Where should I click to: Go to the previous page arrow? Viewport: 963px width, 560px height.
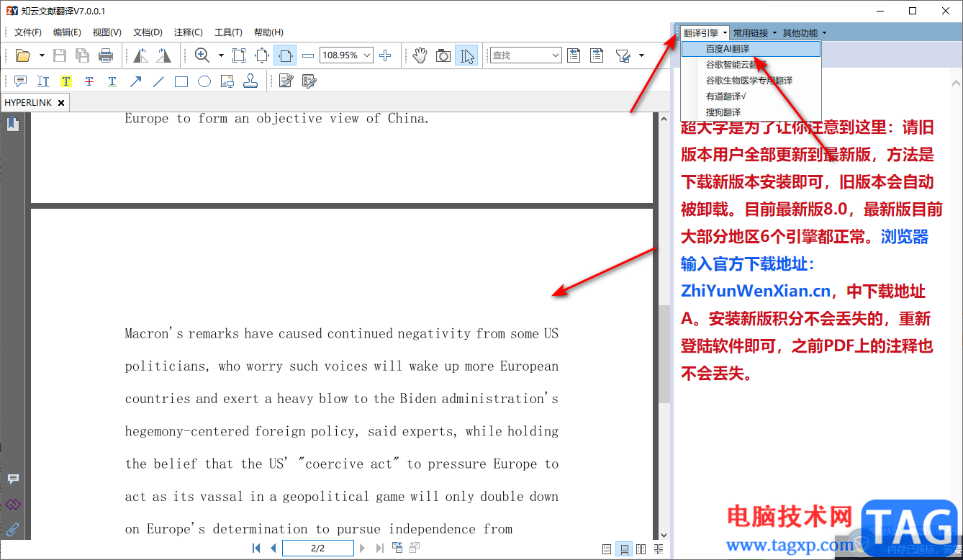pyautogui.click(x=273, y=548)
